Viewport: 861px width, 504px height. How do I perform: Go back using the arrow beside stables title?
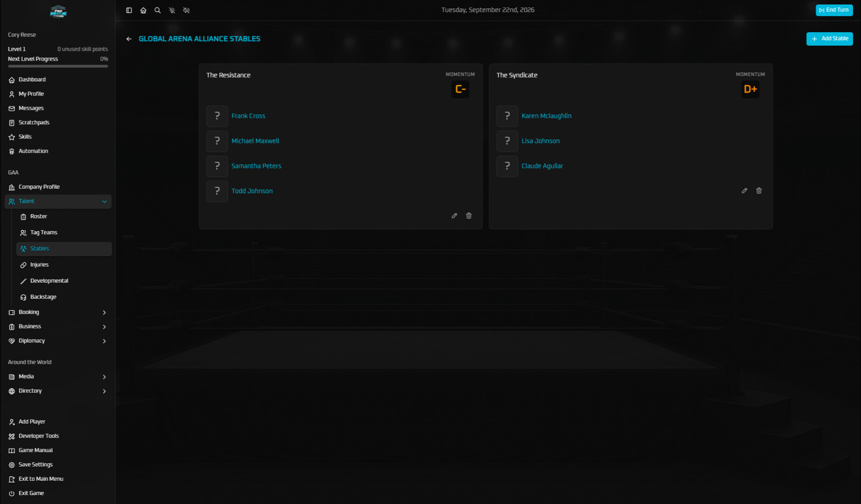point(129,39)
